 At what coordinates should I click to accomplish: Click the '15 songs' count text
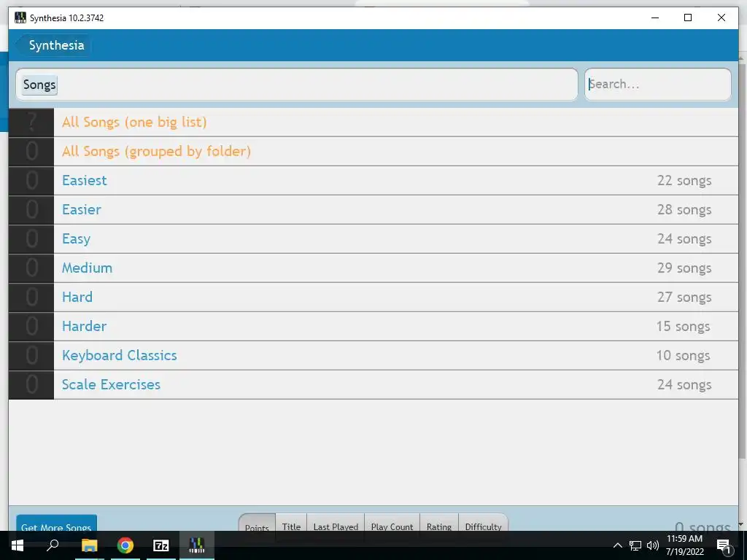click(683, 326)
